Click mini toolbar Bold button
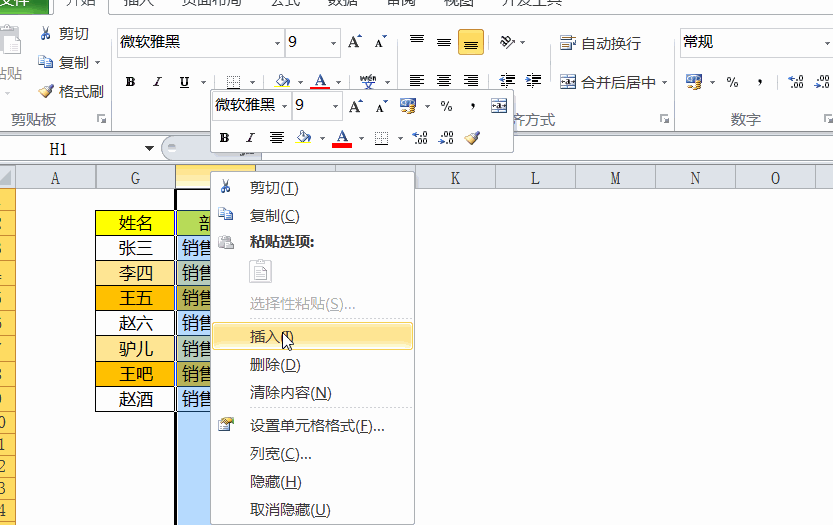 pyautogui.click(x=224, y=138)
